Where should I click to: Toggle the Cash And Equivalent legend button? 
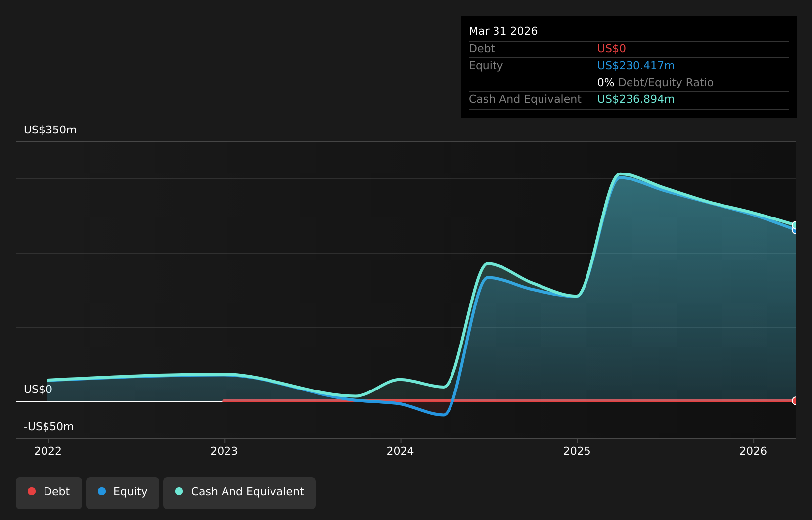239,493
